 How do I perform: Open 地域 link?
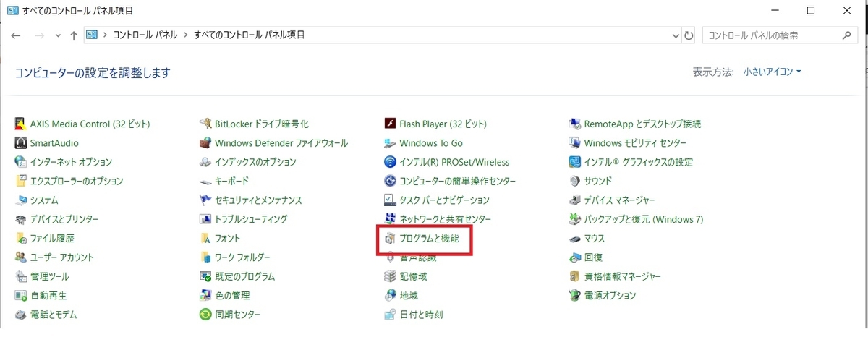tap(409, 295)
